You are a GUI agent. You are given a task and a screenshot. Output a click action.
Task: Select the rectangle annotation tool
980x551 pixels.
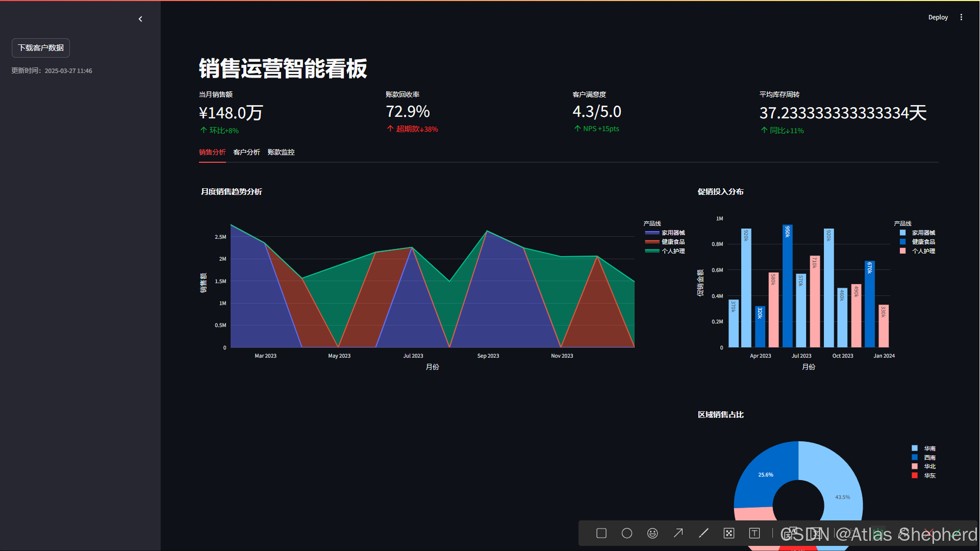(601, 533)
